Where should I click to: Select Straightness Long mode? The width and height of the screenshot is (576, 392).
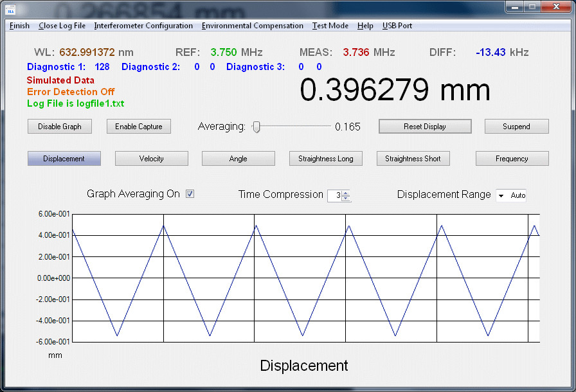[x=325, y=159]
